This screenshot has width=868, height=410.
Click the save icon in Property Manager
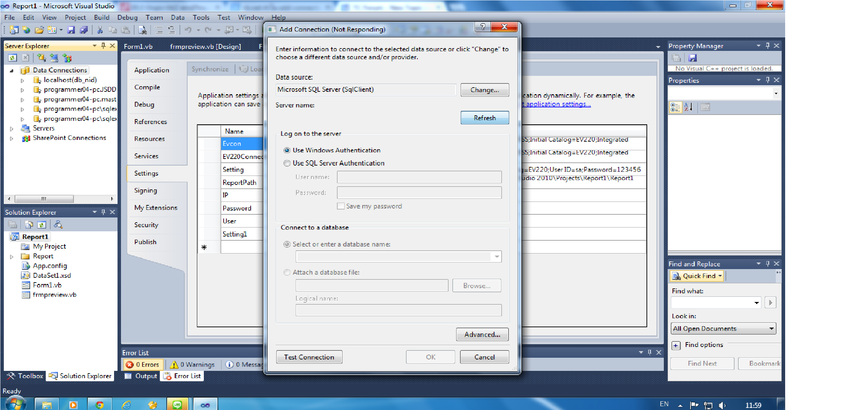point(693,58)
